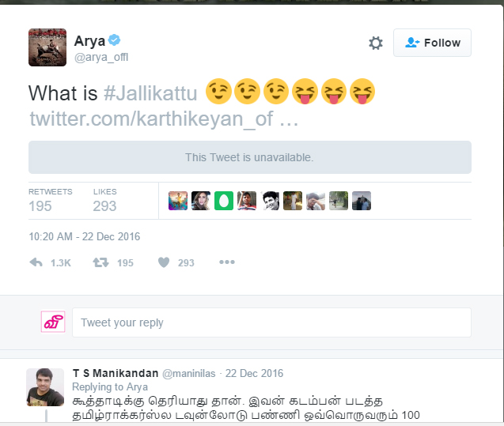The width and height of the screenshot is (504, 426).
Task: Open the twitter.com/karthikeyan_of link
Action: click(x=164, y=119)
